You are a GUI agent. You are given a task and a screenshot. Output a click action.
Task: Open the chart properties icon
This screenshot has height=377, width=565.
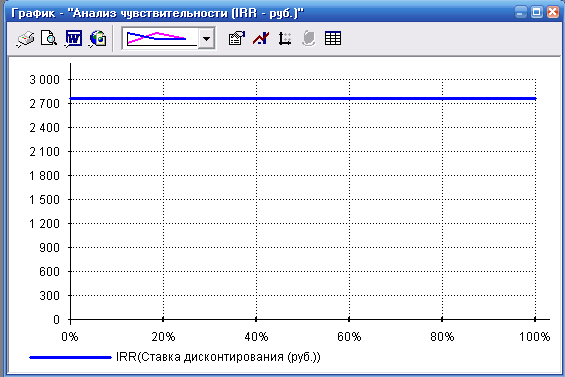tap(237, 38)
